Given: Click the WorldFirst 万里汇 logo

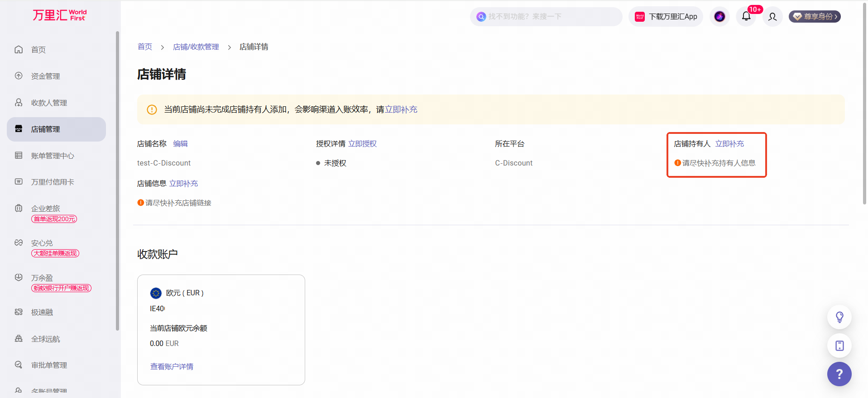Looking at the screenshot, I should coord(59,15).
